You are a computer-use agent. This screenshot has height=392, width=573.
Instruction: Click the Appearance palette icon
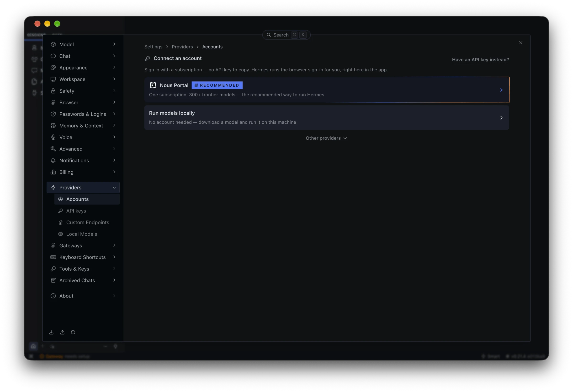click(x=53, y=68)
